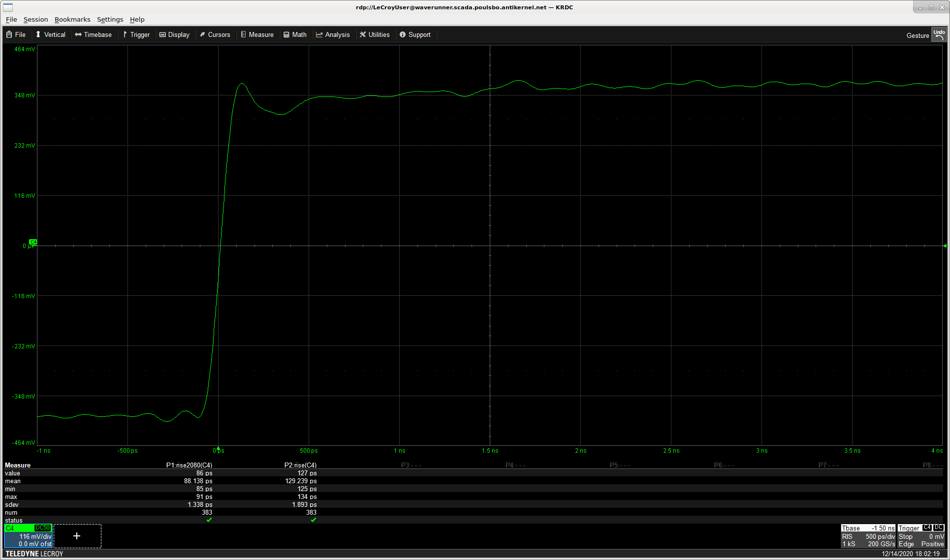Click the Gesture label
950x560 pixels.
tap(918, 35)
